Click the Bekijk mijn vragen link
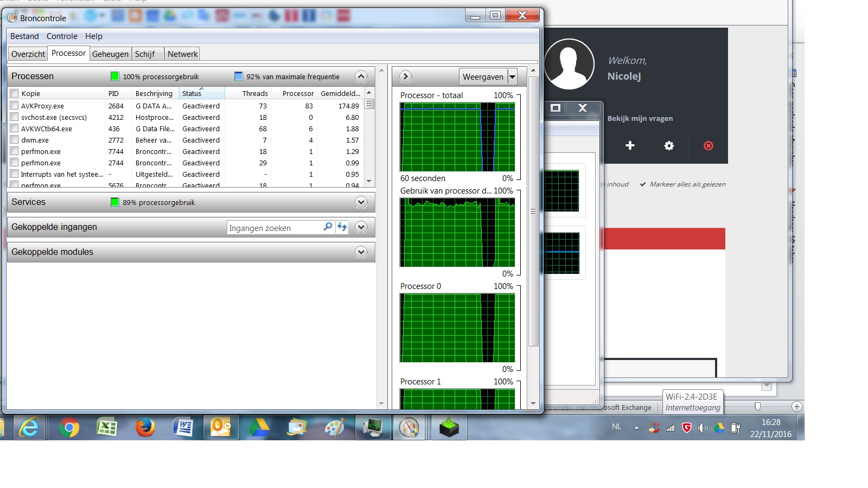The image size is (868, 488). (640, 118)
